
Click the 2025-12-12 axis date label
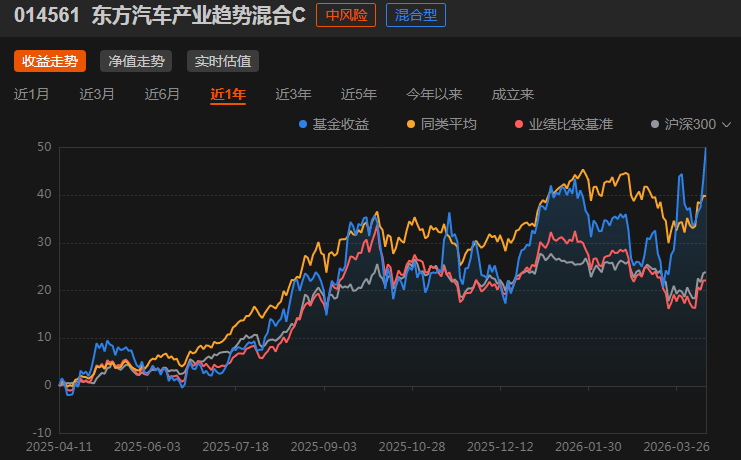500,447
